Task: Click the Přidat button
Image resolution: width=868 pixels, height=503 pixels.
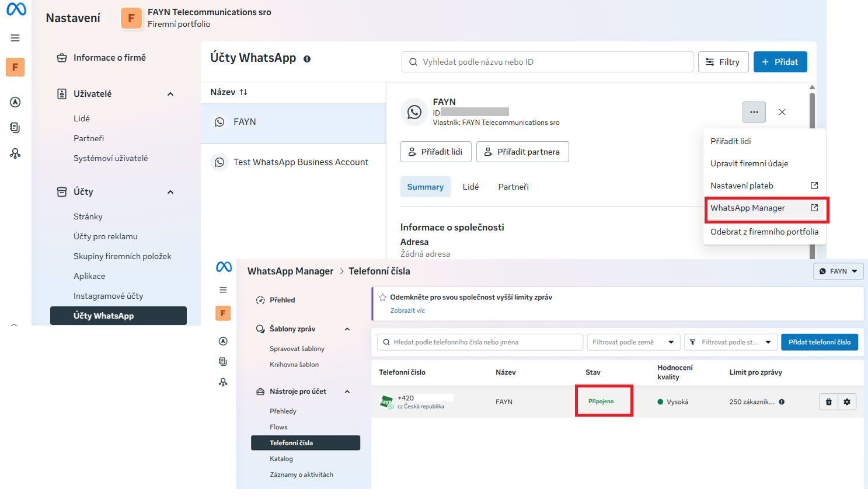Action: [780, 62]
